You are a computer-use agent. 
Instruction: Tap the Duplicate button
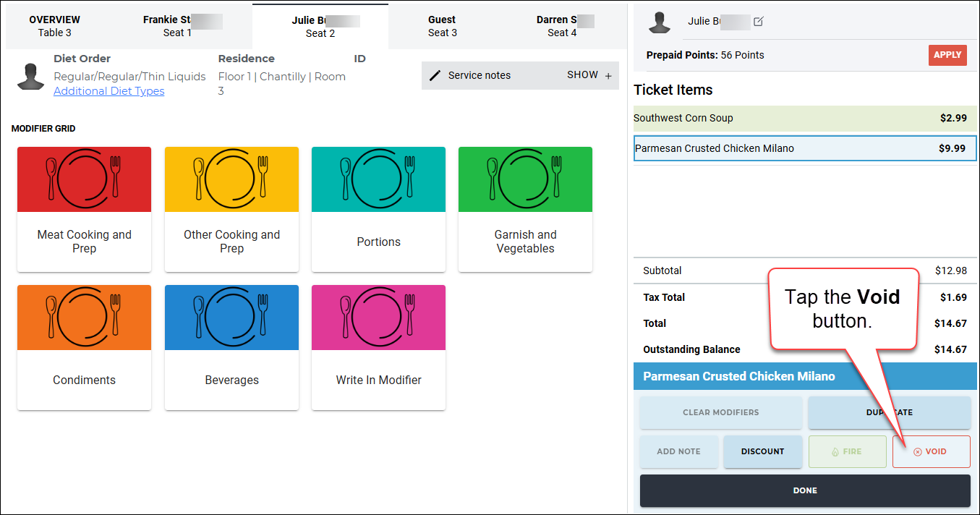(x=890, y=412)
